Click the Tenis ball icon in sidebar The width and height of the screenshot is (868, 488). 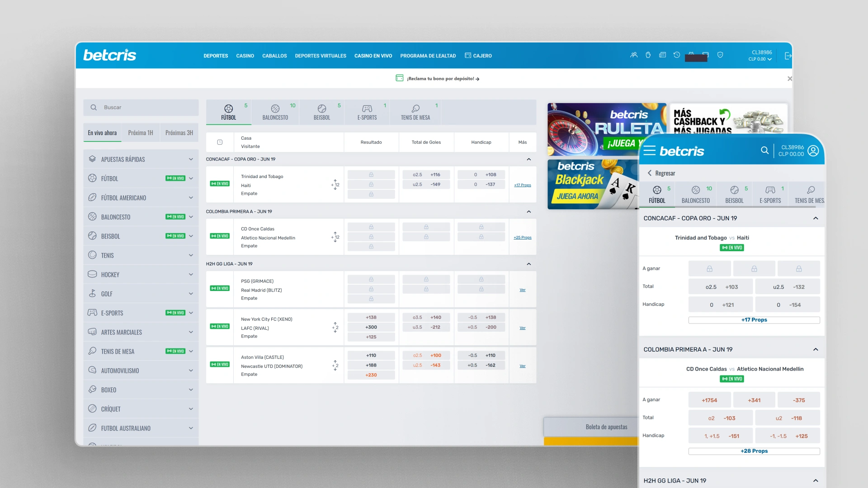(x=92, y=255)
